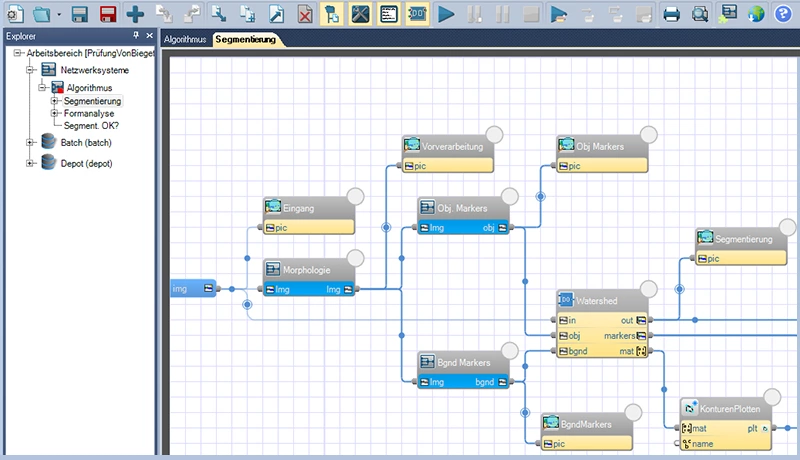The width and height of the screenshot is (800, 460).
Task: Select the Segmentierung tab
Action: [x=247, y=39]
